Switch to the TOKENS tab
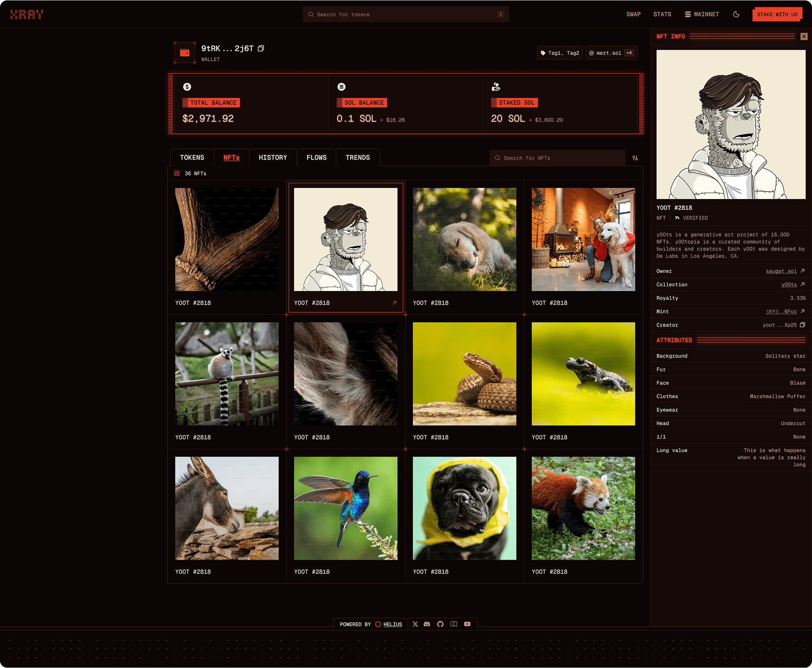This screenshot has width=812, height=668. click(x=192, y=158)
